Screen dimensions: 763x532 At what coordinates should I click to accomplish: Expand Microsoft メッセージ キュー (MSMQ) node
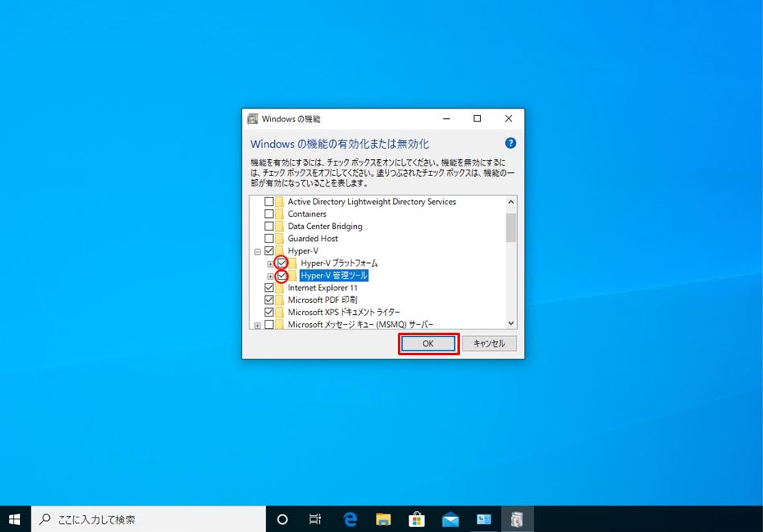257,325
